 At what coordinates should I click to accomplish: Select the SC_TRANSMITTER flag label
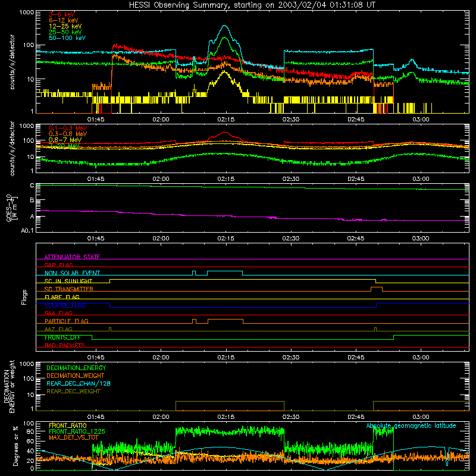(69, 289)
